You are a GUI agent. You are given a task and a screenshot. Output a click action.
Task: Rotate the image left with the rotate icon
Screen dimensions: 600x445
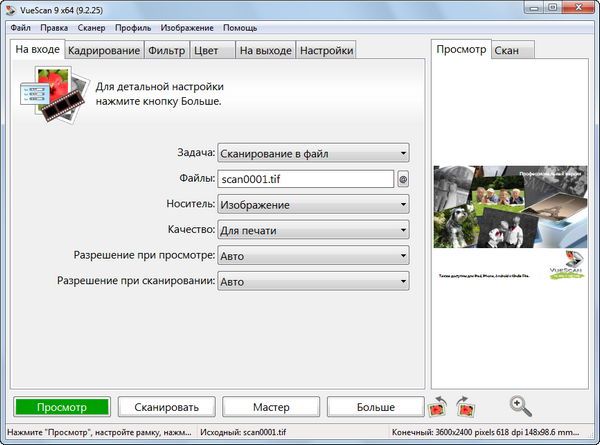[437, 407]
